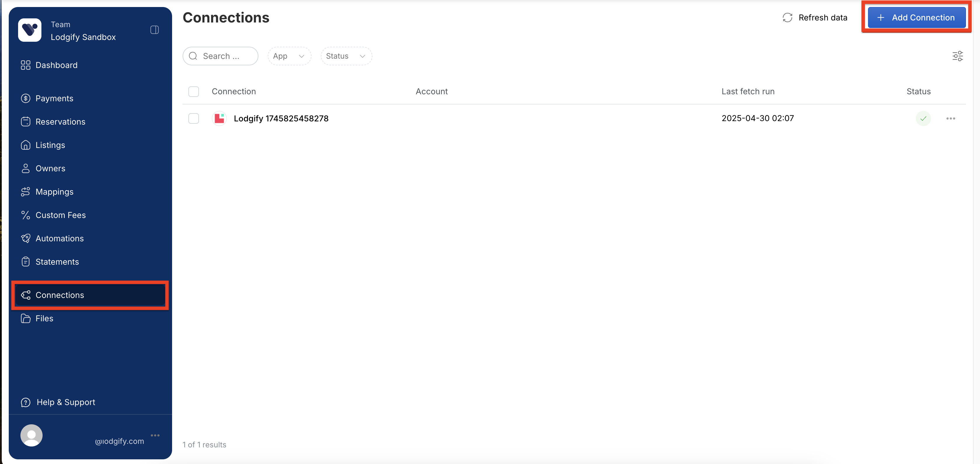Expand the Status filter dropdown
The image size is (980, 464).
pyautogui.click(x=346, y=56)
